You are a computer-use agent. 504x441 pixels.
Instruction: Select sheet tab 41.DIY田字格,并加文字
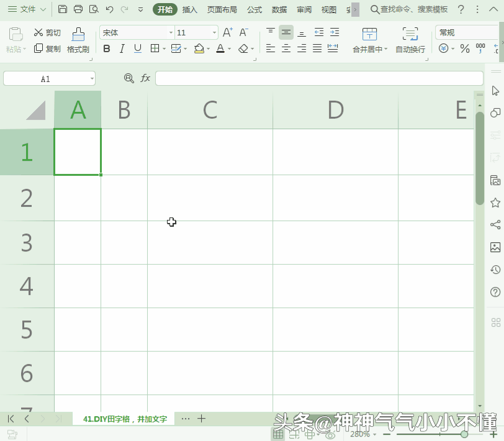coord(125,419)
